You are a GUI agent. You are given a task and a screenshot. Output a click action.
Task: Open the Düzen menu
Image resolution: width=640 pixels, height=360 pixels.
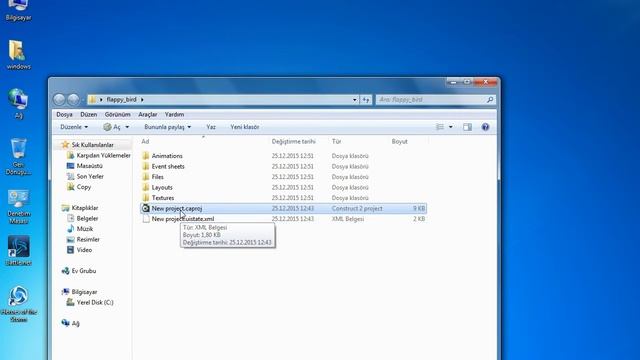click(x=89, y=114)
